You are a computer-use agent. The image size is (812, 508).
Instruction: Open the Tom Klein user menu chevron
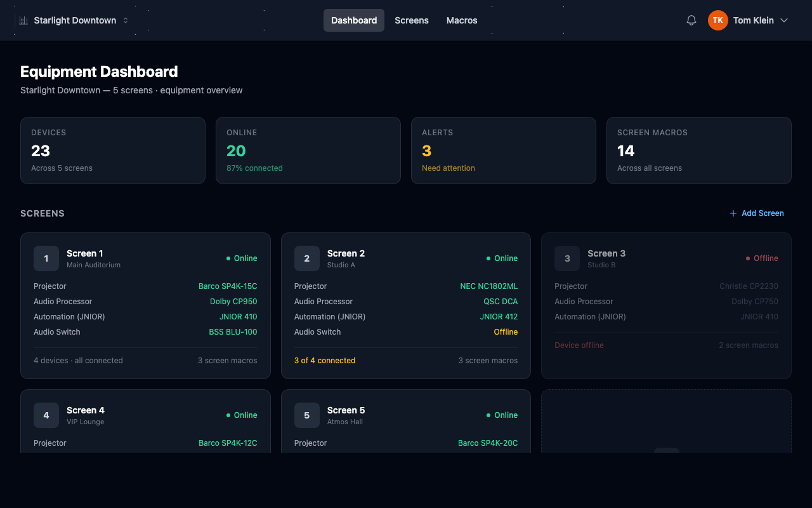(x=784, y=20)
